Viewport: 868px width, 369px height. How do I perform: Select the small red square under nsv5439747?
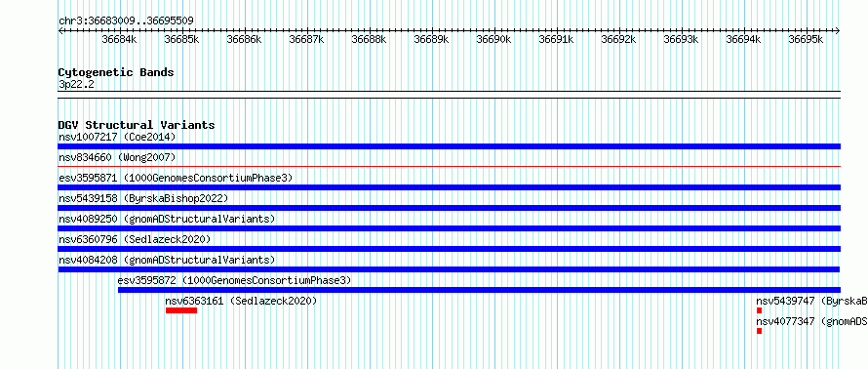coord(760,310)
